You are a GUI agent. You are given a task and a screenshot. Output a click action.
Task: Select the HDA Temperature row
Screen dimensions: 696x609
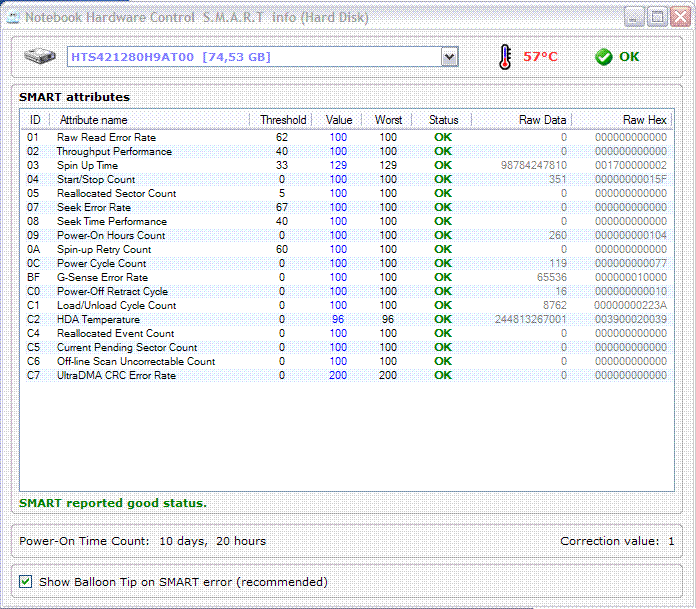click(347, 319)
